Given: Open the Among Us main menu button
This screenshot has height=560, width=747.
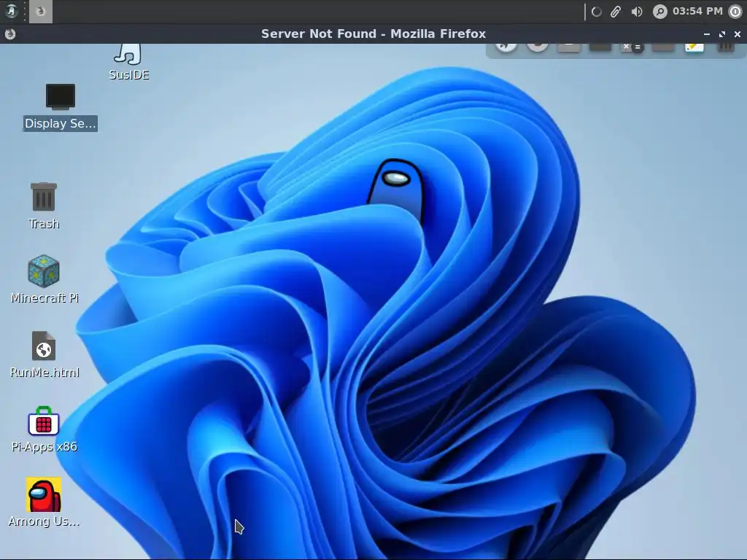Looking at the screenshot, I should click(11, 11).
